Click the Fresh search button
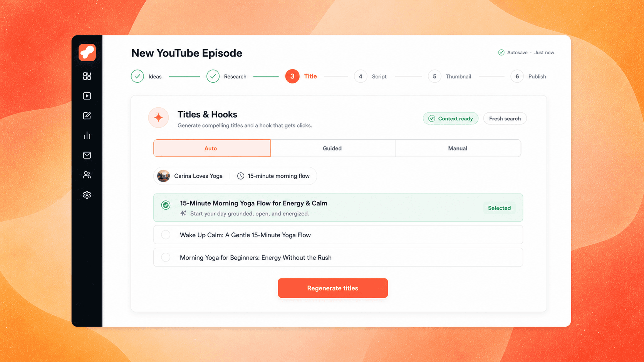644x362 pixels. click(505, 118)
